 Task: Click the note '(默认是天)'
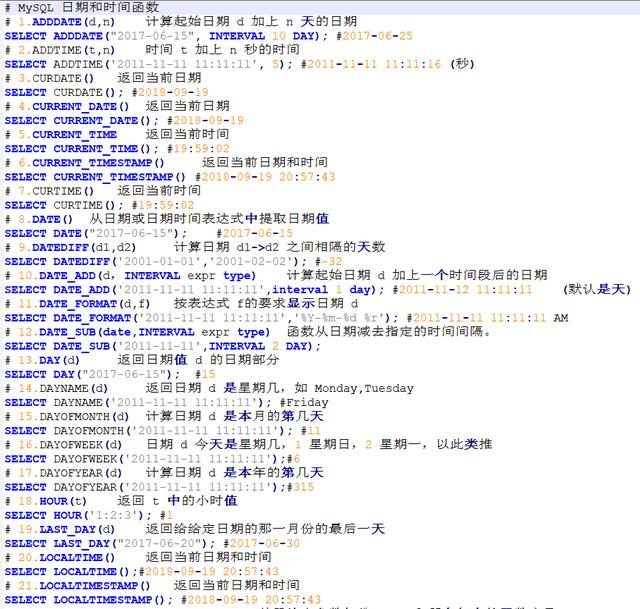tap(597, 289)
